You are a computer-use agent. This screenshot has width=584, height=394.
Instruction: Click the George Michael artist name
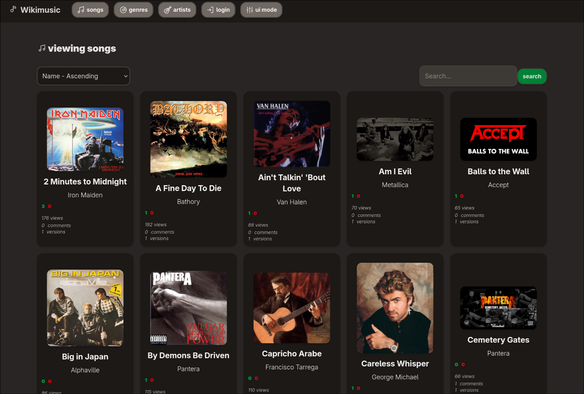pyautogui.click(x=395, y=377)
